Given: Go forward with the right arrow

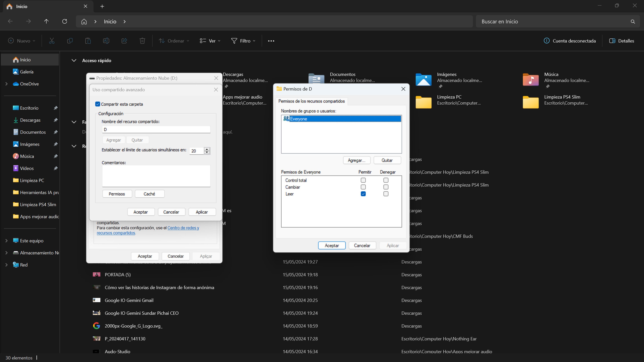Looking at the screenshot, I should [28, 21].
